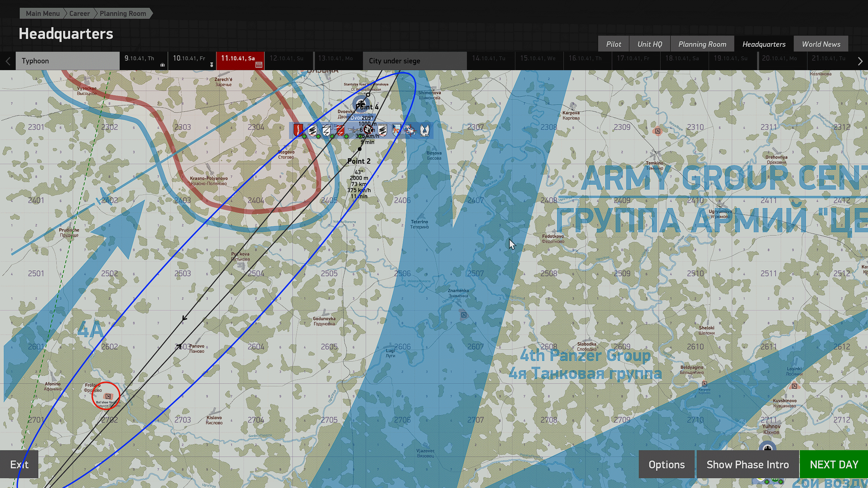
Task: Click the airfield icon above Yukhnov
Action: (768, 447)
